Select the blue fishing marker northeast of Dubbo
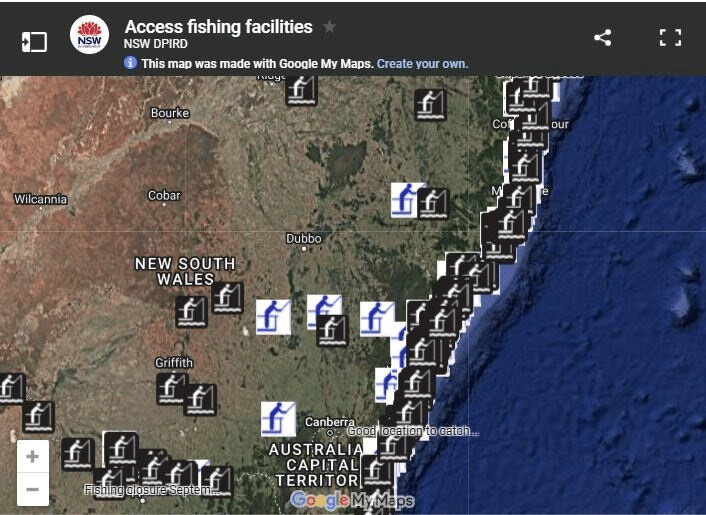The height and width of the screenshot is (515, 706). click(404, 199)
